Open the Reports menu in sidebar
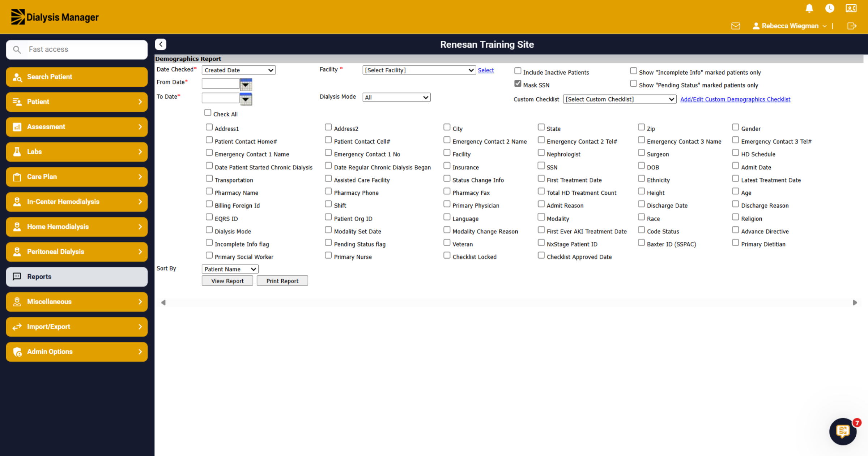 point(77,277)
